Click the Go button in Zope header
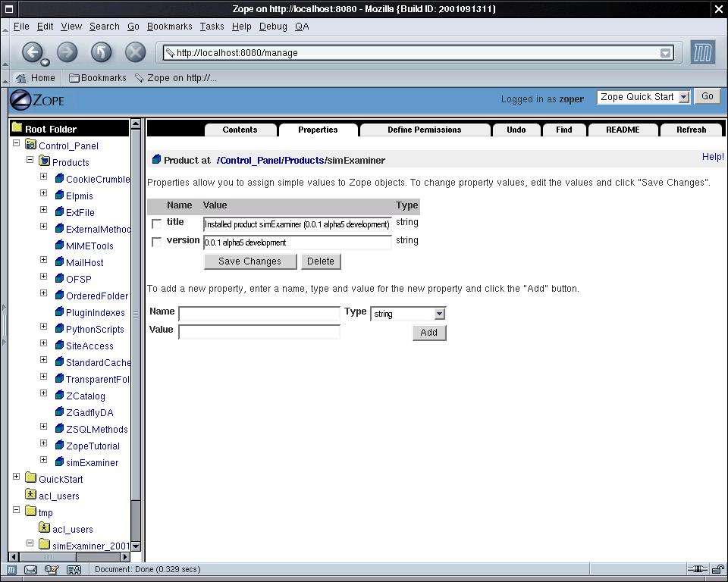 (707, 96)
